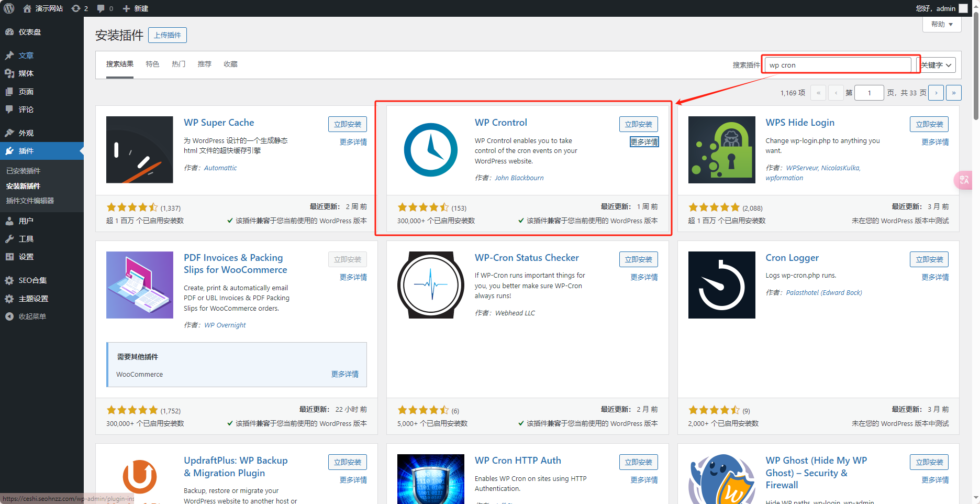
Task: Open 页面 pages menu in sidebar
Action: click(x=42, y=92)
